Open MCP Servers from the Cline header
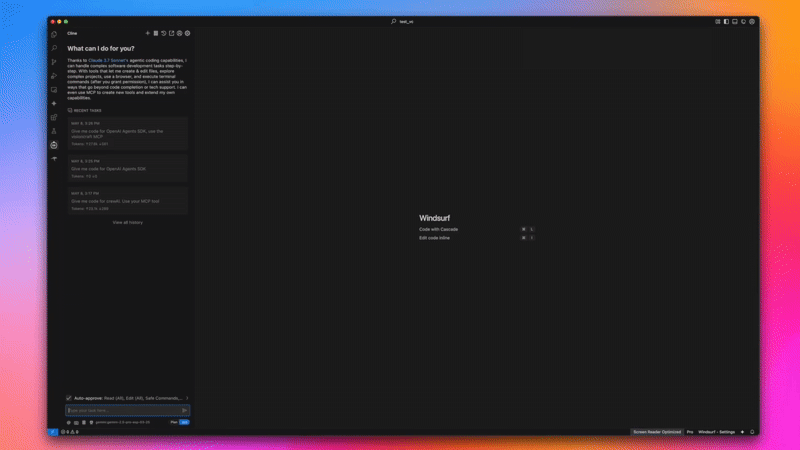 coord(156,33)
